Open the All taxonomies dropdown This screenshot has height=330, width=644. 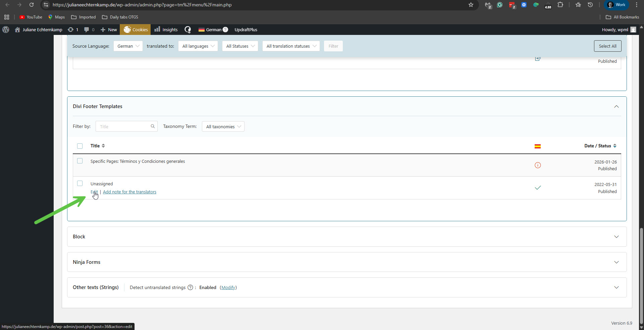223,127
